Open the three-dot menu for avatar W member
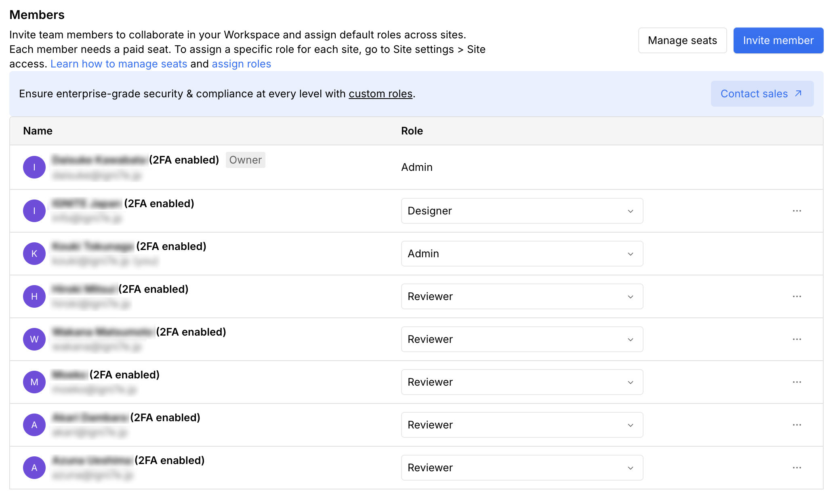This screenshot has width=837, height=504. pyautogui.click(x=797, y=339)
